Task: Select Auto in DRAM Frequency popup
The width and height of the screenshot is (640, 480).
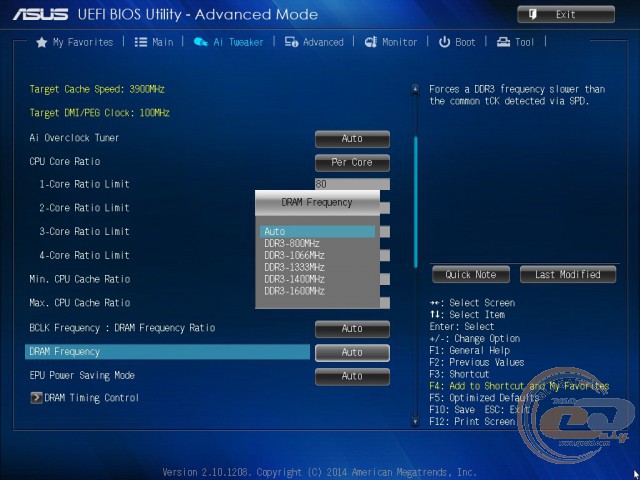Action: tap(317, 231)
